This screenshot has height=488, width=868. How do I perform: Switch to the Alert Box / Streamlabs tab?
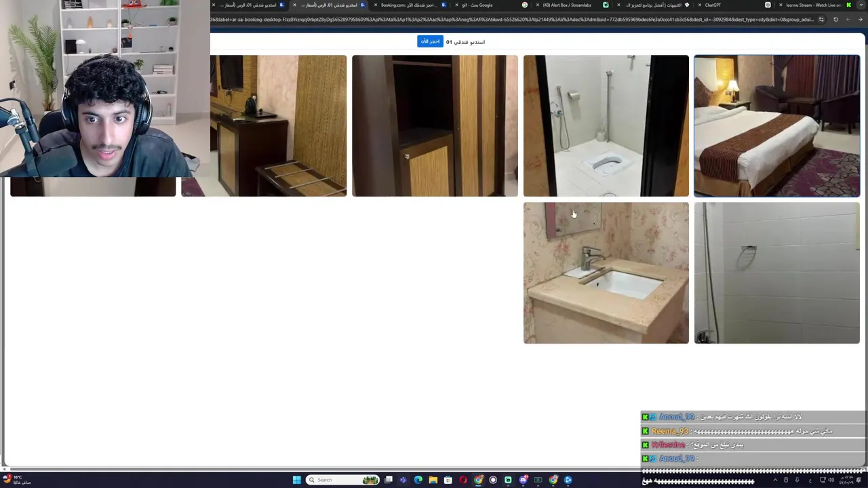click(x=572, y=5)
